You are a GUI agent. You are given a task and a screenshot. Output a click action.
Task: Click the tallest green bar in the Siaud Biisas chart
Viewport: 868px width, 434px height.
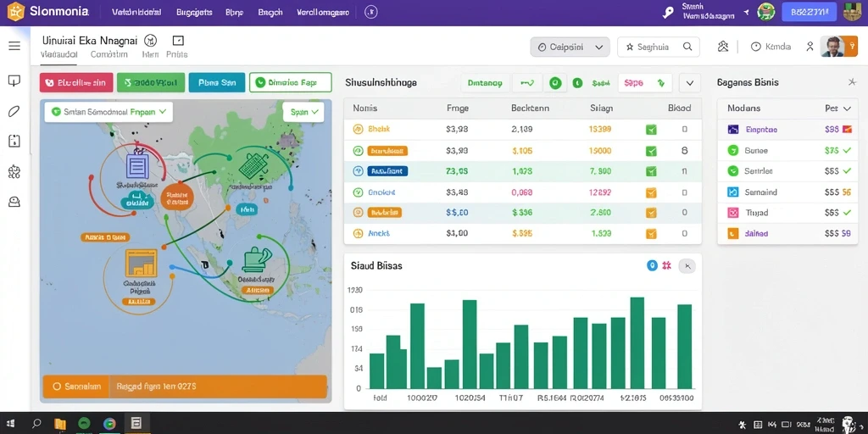point(637,342)
